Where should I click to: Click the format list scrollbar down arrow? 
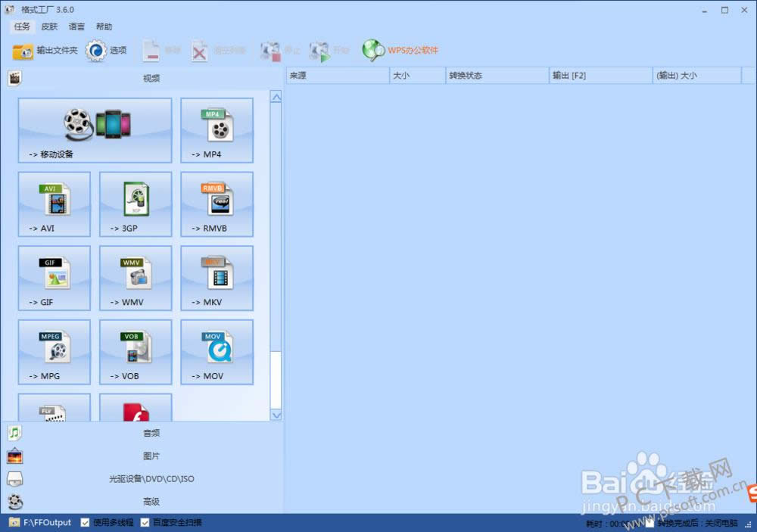pos(276,415)
